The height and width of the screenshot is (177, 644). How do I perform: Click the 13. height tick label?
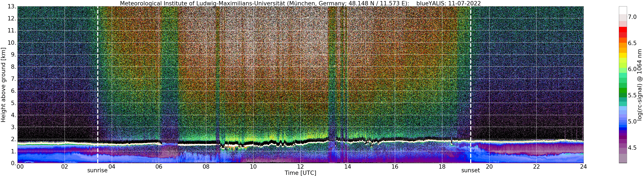[x=12, y=7]
